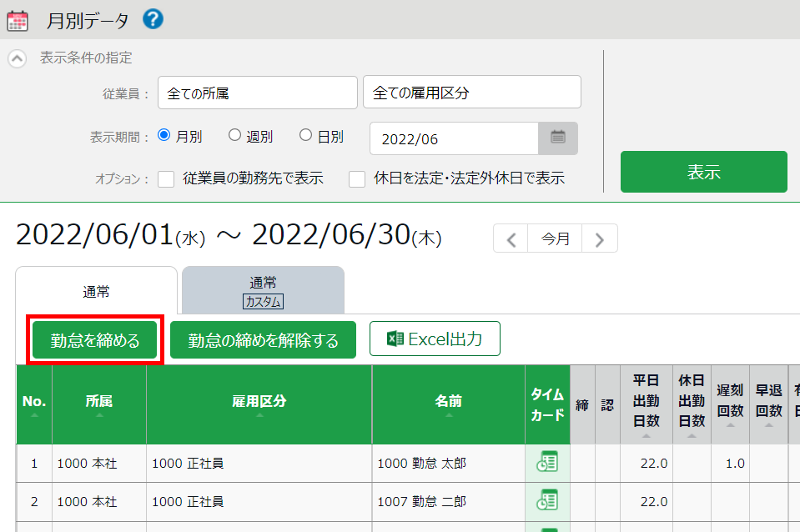Image resolution: width=800 pixels, height=532 pixels.
Task: Go to previous month with left arrow
Action: click(511, 239)
